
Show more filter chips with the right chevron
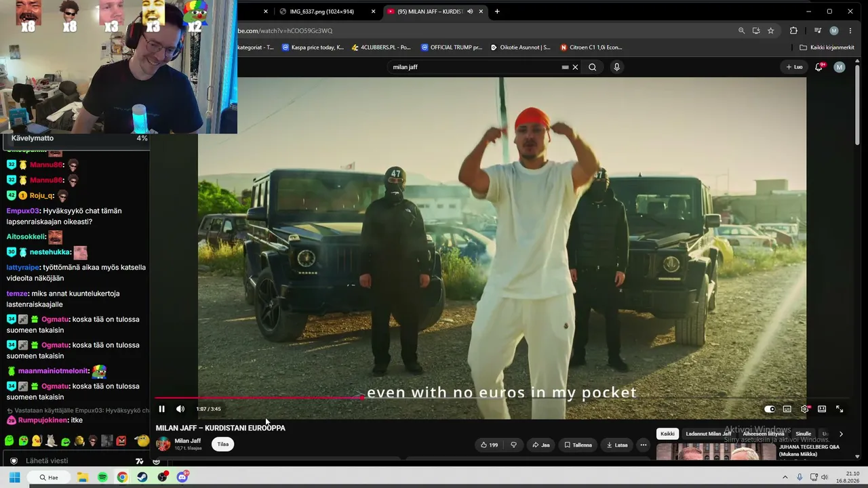841,434
